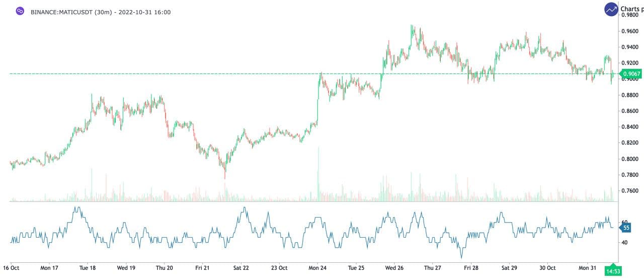Click the RSI value tag showing 55

[x=626, y=228]
